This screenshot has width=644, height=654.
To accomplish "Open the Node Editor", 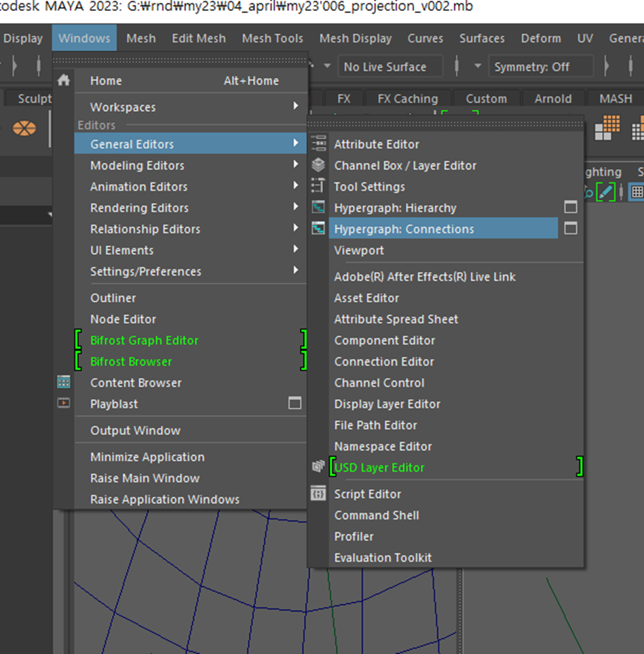I will pyautogui.click(x=190, y=319).
